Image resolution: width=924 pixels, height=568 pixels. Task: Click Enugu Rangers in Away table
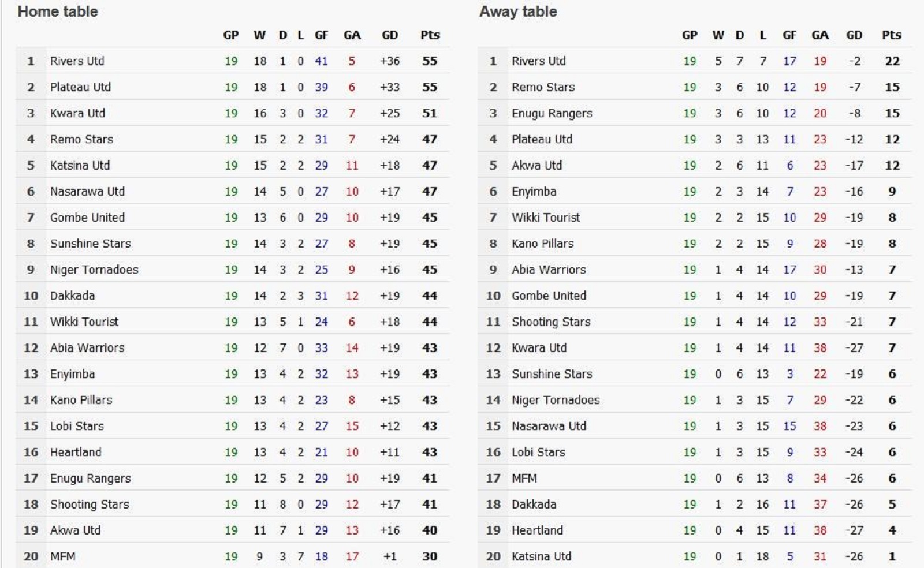coord(552,113)
